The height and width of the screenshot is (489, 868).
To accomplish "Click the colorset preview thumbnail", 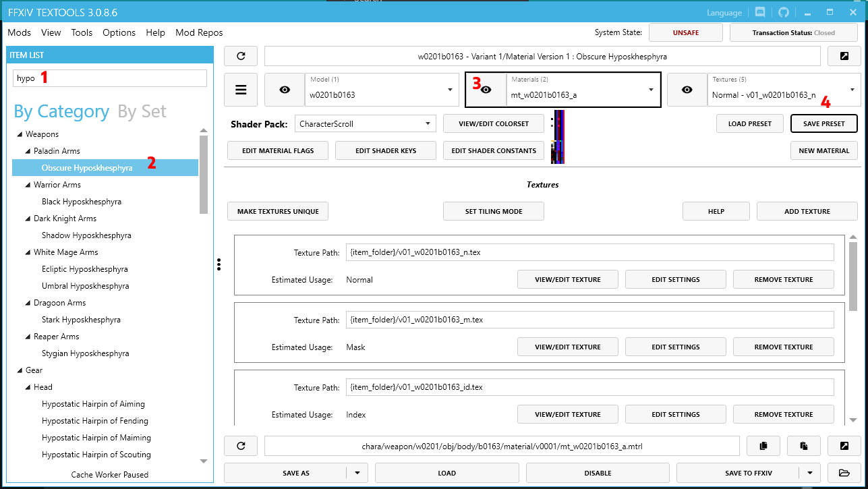I will pos(558,137).
